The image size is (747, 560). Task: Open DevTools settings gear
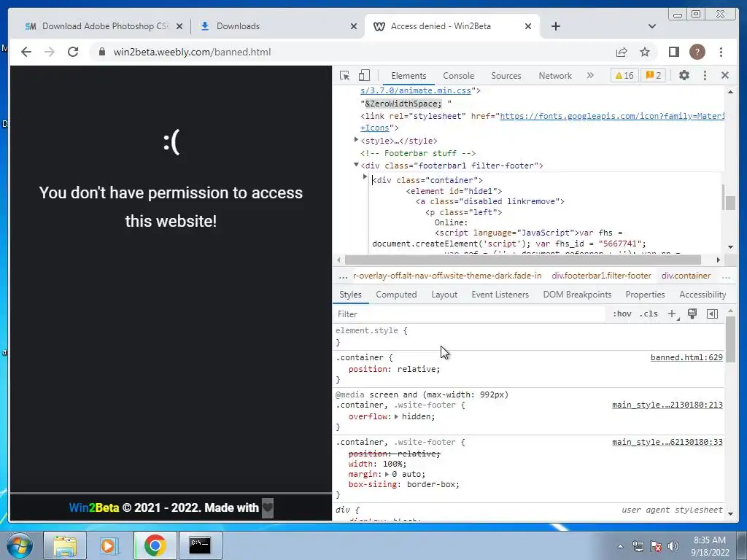[x=684, y=75]
